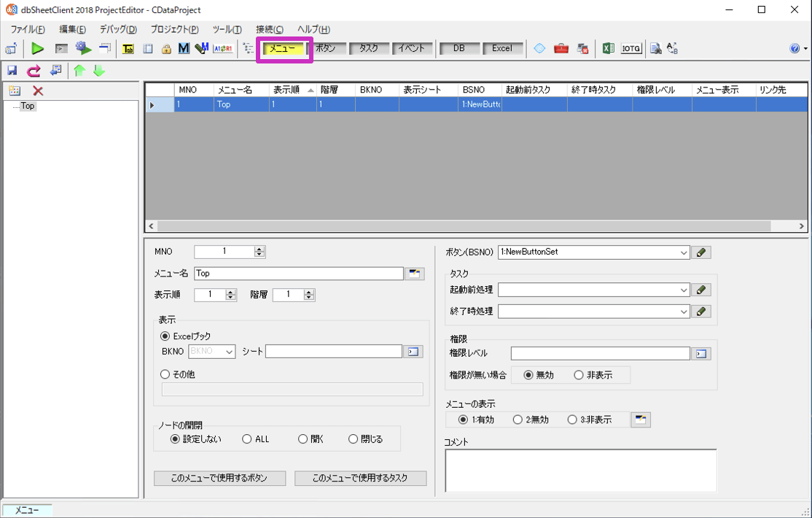Screen dimensions: 812x518
Task: Click the new menu item grid icon
Action: point(15,91)
